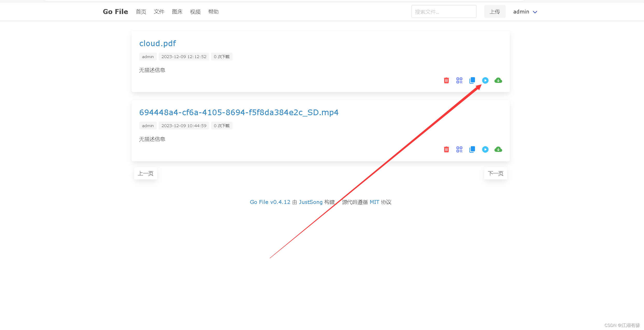Click the play/preview icon for cloud.pdf
Screen dimensions: 644x330
pyautogui.click(x=485, y=80)
